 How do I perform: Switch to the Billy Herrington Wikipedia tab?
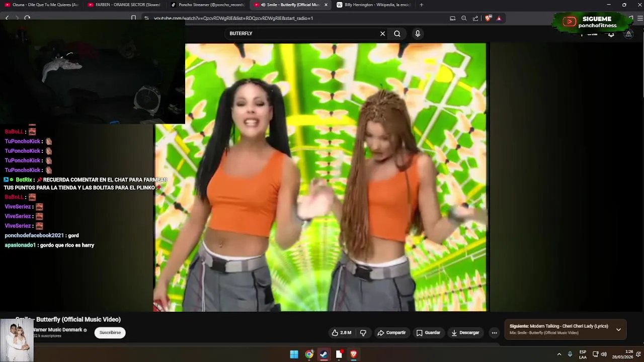click(373, 5)
